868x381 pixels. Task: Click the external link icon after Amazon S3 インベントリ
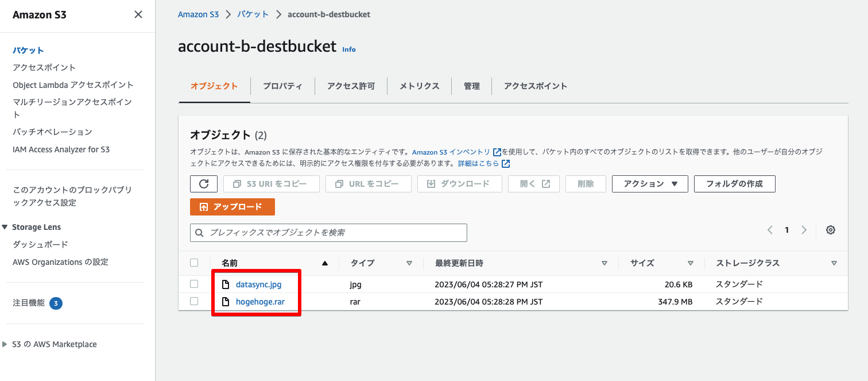[497, 152]
